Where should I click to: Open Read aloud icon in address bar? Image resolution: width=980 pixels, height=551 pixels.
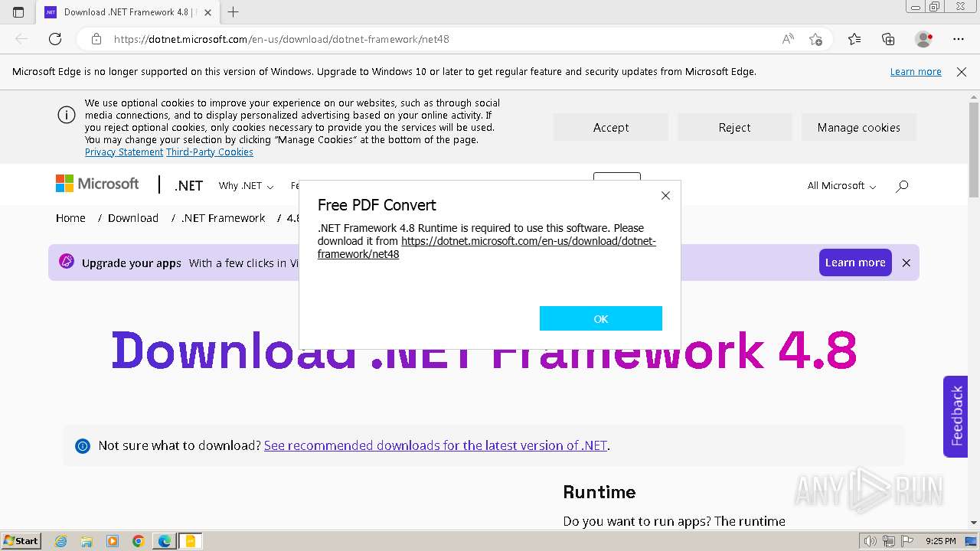pyautogui.click(x=788, y=39)
